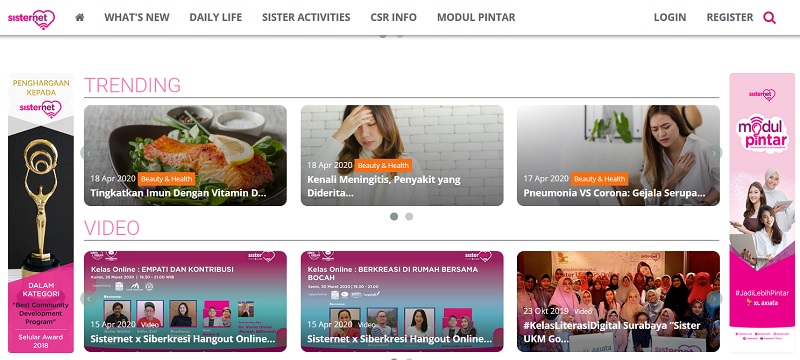Click Beauty & Health tag on Vitamin D card
800x360 pixels.
[166, 179]
